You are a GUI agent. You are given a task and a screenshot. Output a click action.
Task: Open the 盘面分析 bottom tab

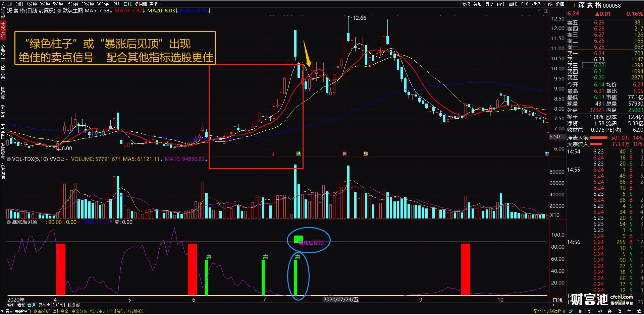(42, 312)
